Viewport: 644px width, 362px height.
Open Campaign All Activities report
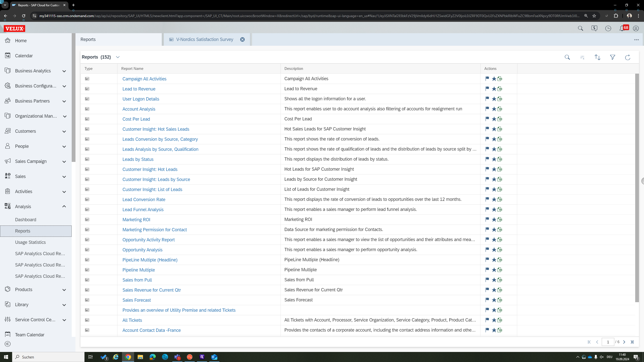144,79
